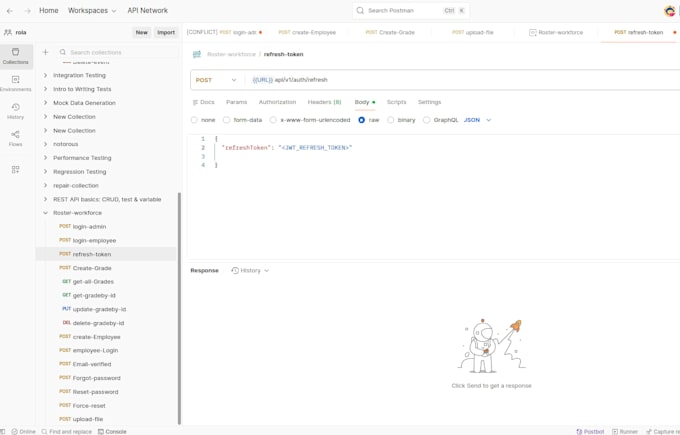Click the response History clock icon
This screenshot has height=435, width=680.
point(235,270)
